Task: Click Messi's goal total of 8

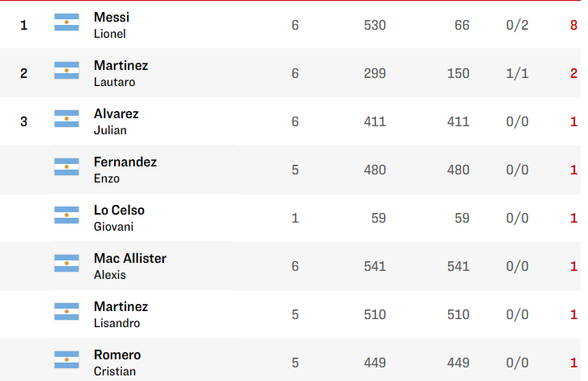Action: pos(574,25)
